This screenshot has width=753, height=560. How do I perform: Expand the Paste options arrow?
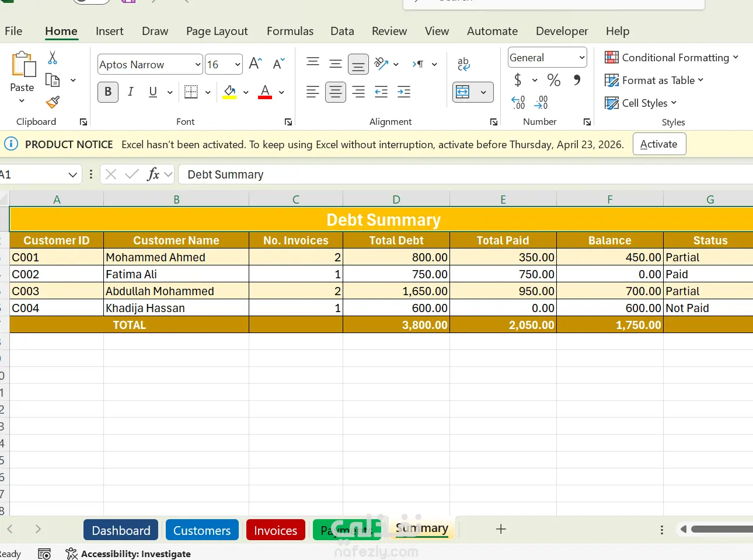(22, 101)
